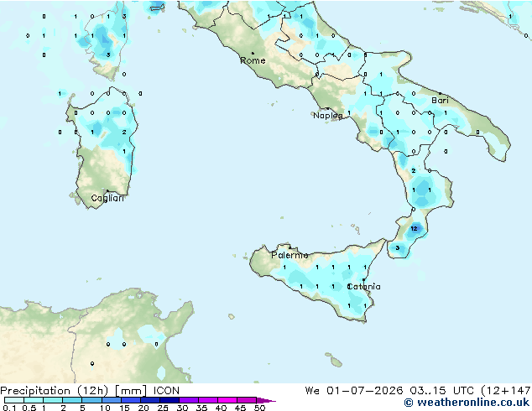Pick the legend swatch between 20 and 25
Screen dimensions: 532x411
click(x=149, y=400)
